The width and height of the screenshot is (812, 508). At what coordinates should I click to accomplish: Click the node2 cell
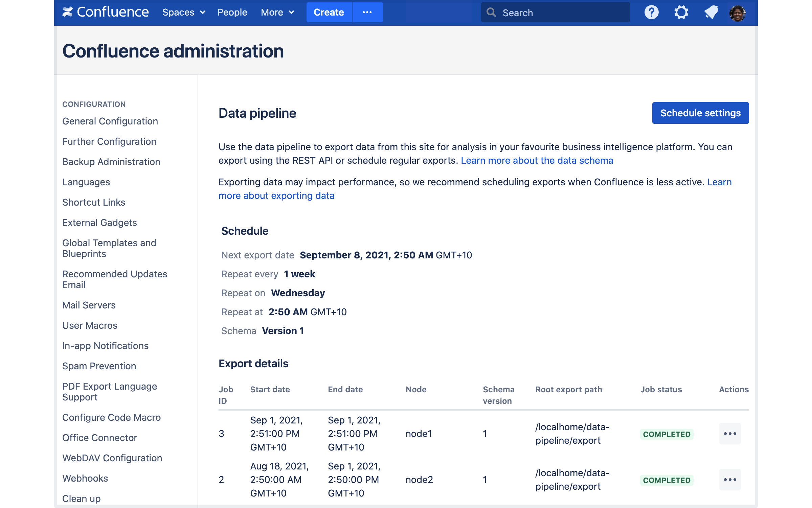coord(419,480)
